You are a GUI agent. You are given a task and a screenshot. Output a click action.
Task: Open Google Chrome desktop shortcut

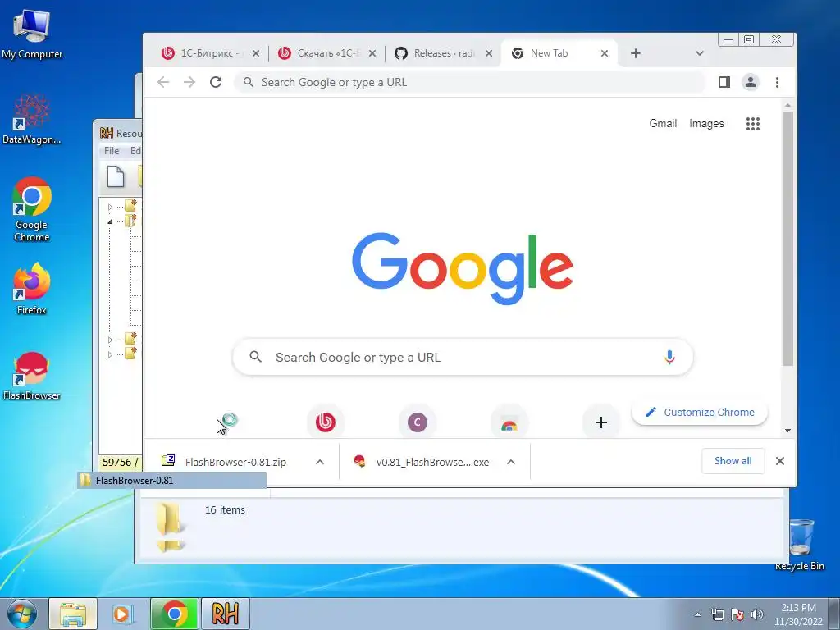(32, 209)
